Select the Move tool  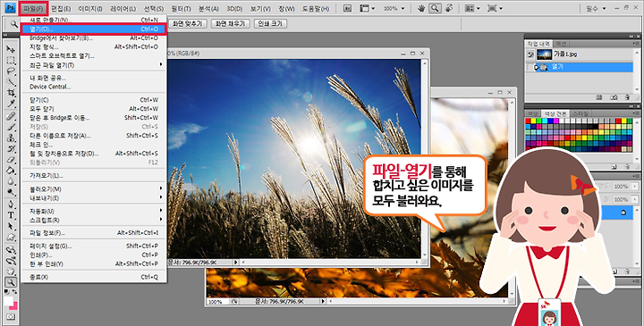coord(11,49)
